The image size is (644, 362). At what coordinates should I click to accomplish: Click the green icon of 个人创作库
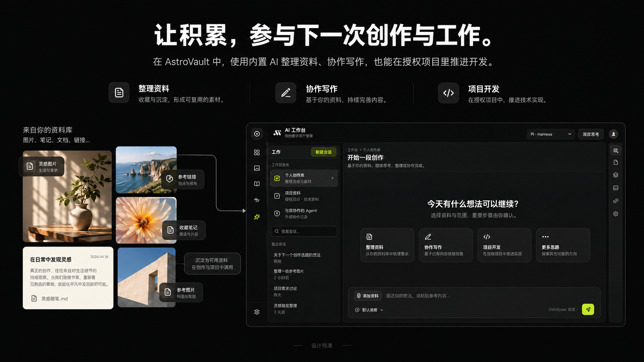click(277, 178)
